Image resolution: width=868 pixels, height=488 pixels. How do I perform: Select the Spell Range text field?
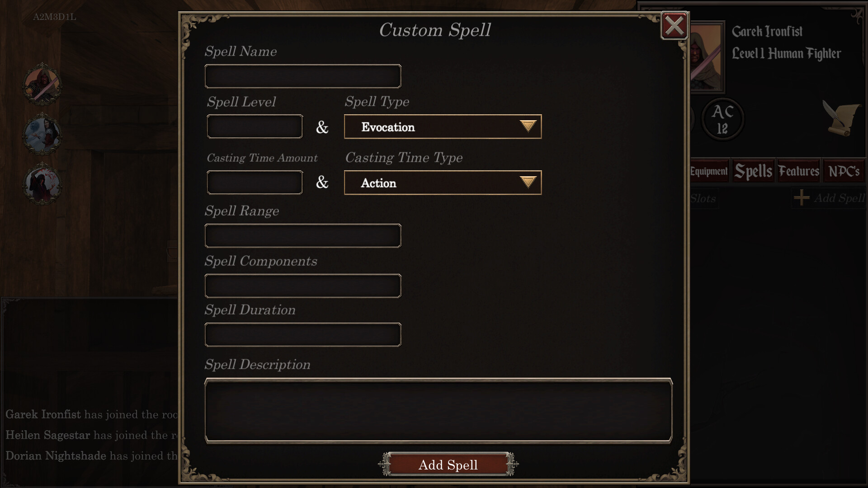[x=303, y=236]
